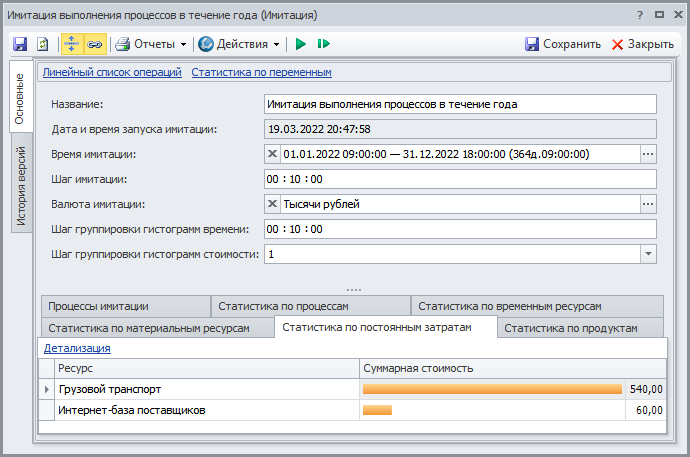The image size is (690, 457).
Task: Open the ellipsis picker for Валюта имитации
Action: 648,204
